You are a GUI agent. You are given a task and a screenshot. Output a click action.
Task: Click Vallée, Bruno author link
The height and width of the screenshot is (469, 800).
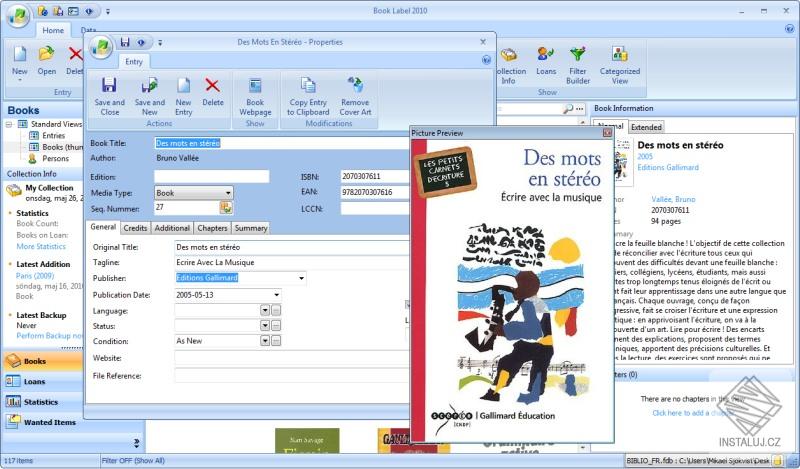(673, 200)
